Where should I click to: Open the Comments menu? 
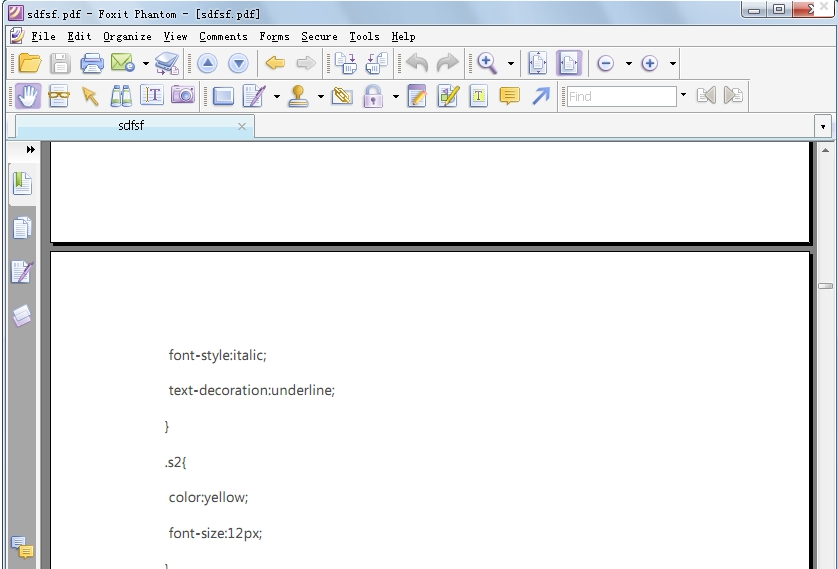[223, 36]
